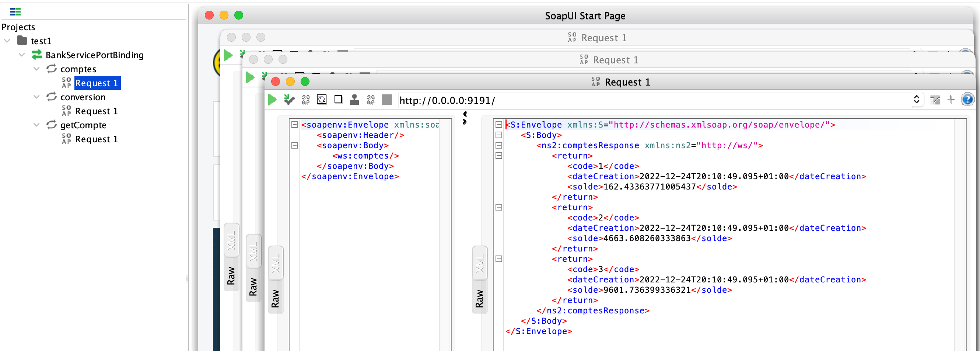Click the blue list icon above Projects

click(15, 12)
